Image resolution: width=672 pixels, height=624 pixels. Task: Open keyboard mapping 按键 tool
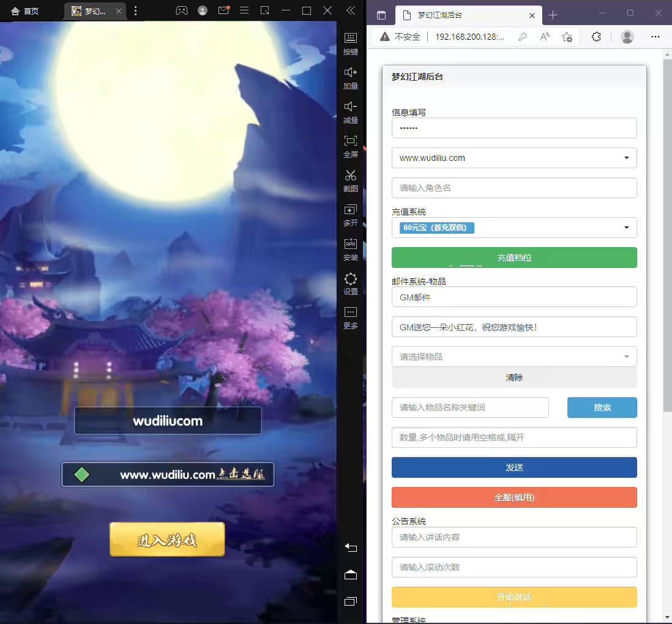(351, 43)
